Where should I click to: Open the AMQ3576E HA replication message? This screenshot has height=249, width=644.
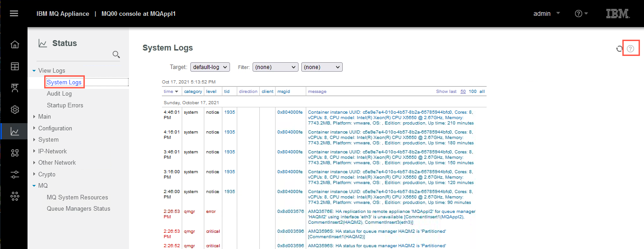click(x=391, y=217)
